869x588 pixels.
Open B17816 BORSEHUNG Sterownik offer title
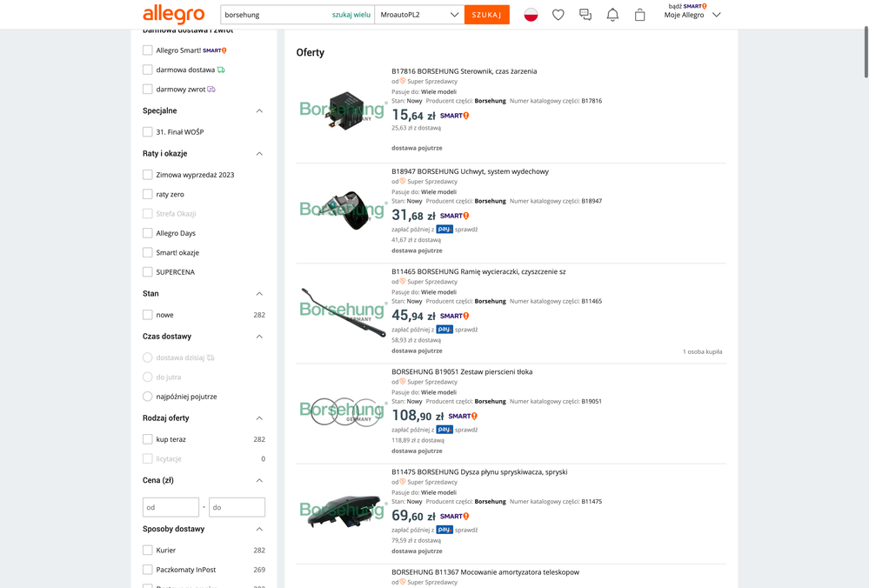coord(464,71)
